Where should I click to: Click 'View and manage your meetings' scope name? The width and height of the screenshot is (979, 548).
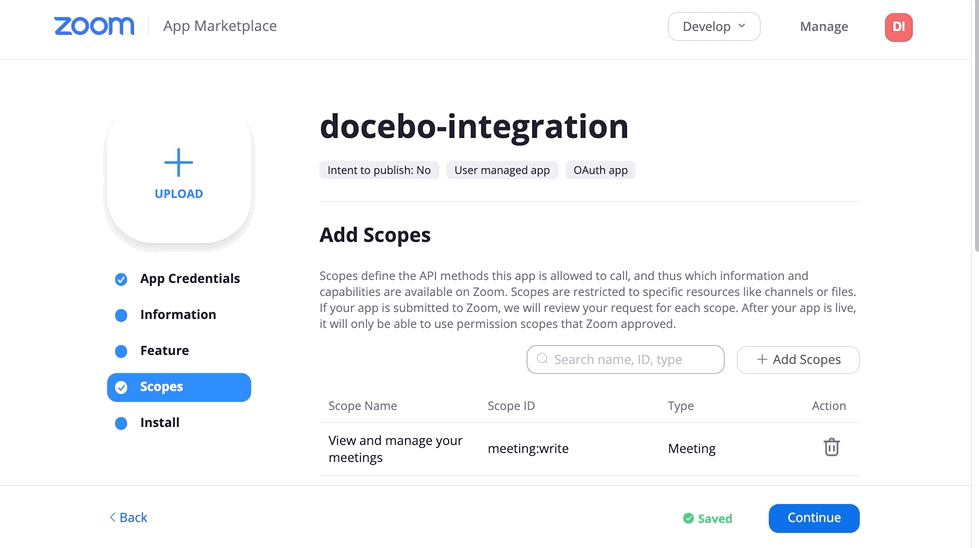[x=395, y=449]
